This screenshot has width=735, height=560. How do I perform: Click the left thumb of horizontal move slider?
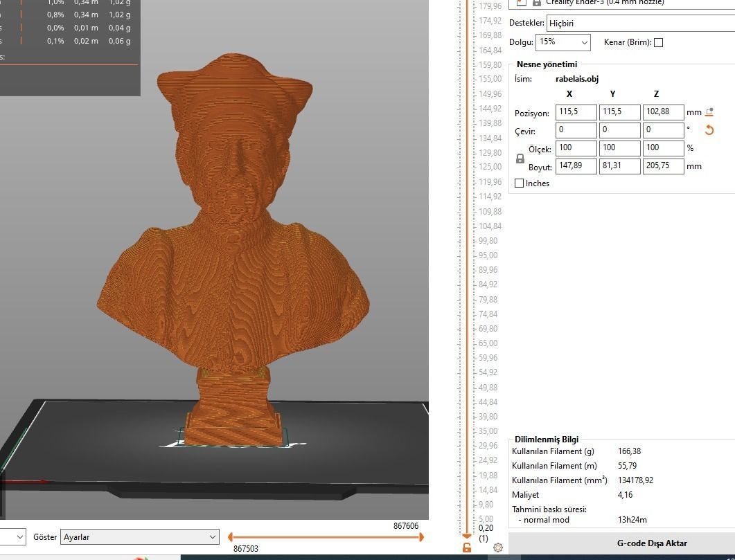(x=230, y=537)
